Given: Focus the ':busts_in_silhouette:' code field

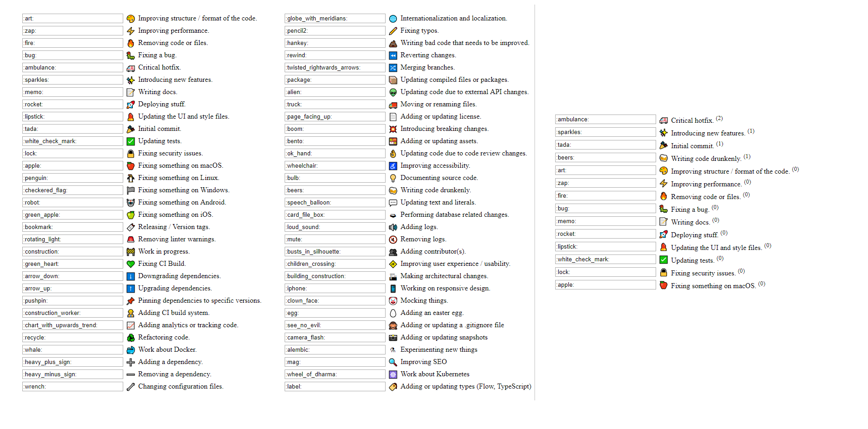Looking at the screenshot, I should 335,252.
